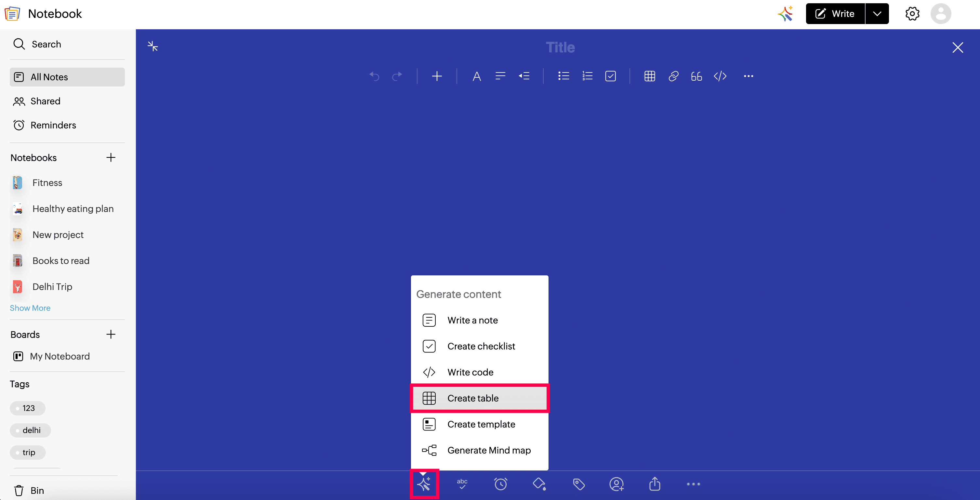Redo the last edit

397,76
